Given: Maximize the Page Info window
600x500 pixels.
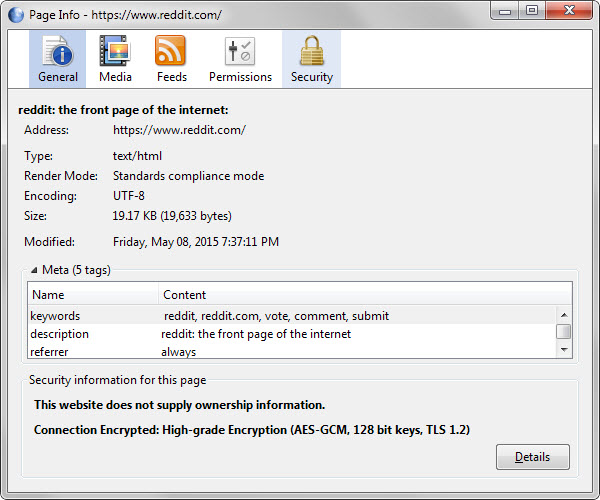Looking at the screenshot, I should coord(532,10).
